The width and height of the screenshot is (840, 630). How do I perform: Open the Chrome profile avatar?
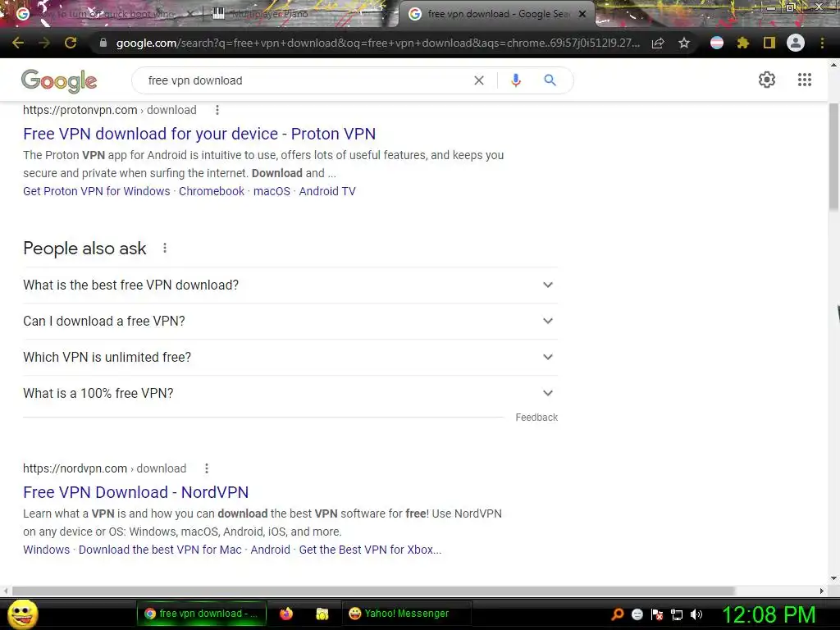796,43
